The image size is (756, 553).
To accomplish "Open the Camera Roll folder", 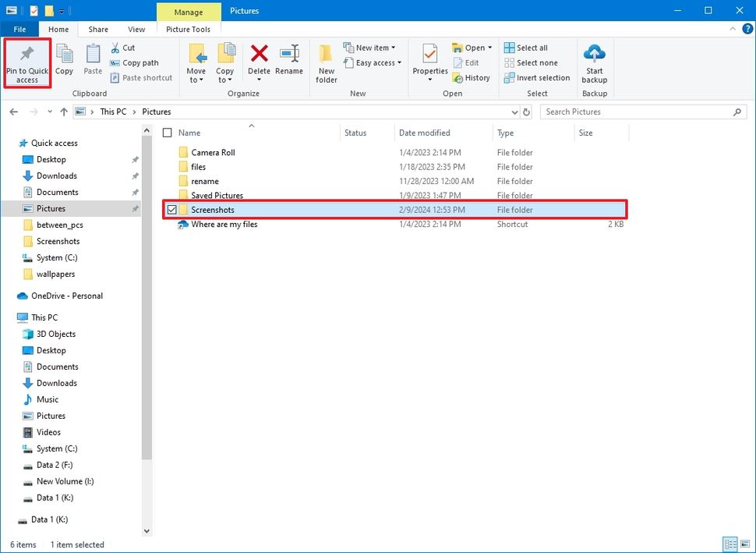I will click(x=214, y=152).
